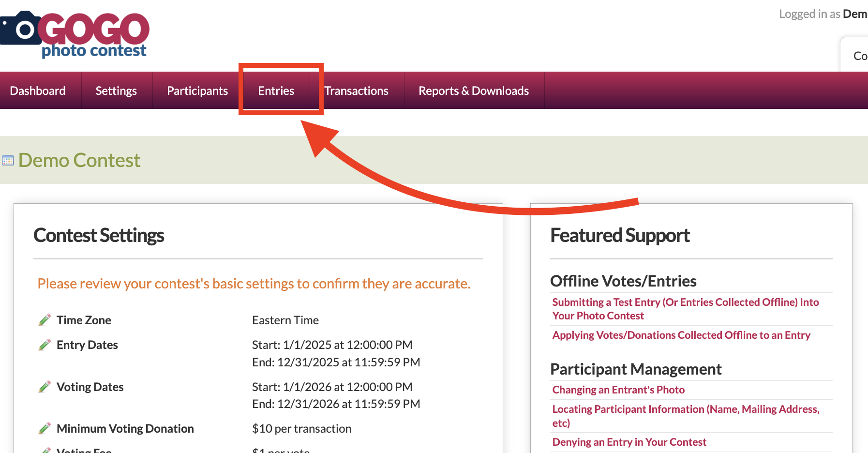Click the calendar icon beside Demo Contest
Image resolution: width=868 pixels, height=453 pixels.
[8, 161]
